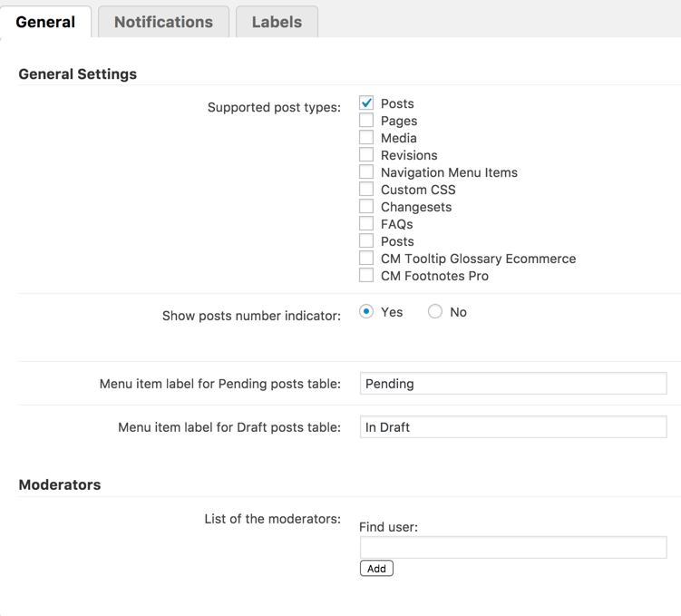Toggle the Custom CSS checkbox
The height and width of the screenshot is (616, 681).
(366, 190)
